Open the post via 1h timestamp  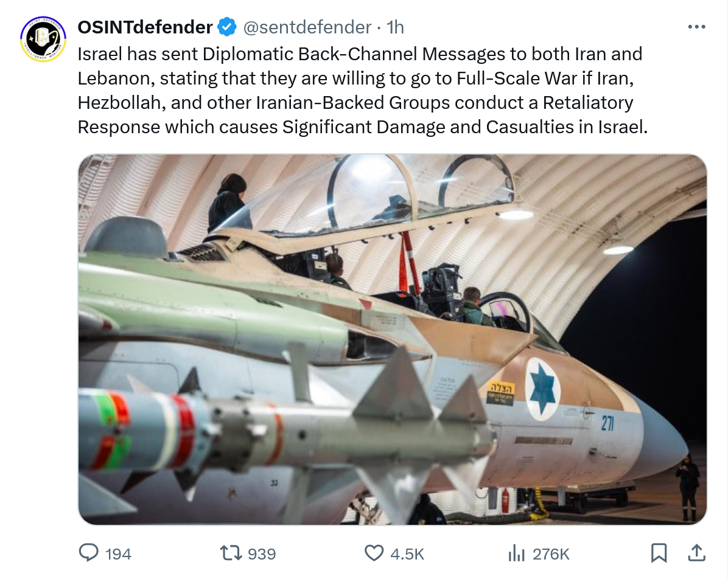396,27
